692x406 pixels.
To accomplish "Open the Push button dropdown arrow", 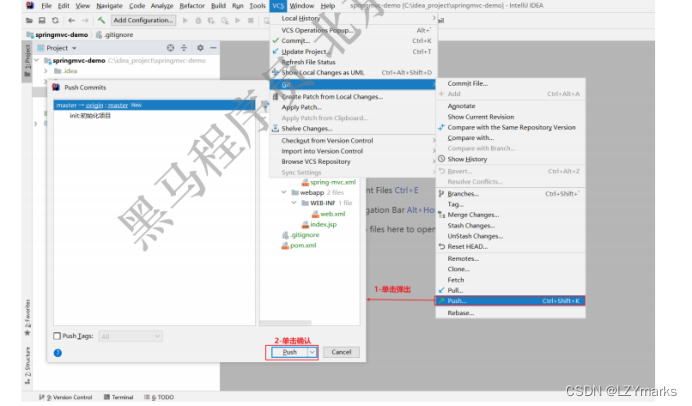I will [312, 352].
